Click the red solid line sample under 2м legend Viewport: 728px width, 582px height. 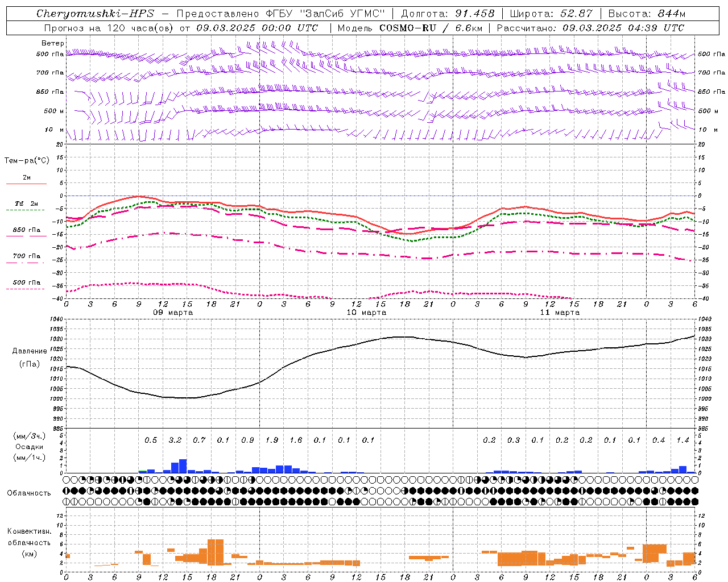coord(27,184)
